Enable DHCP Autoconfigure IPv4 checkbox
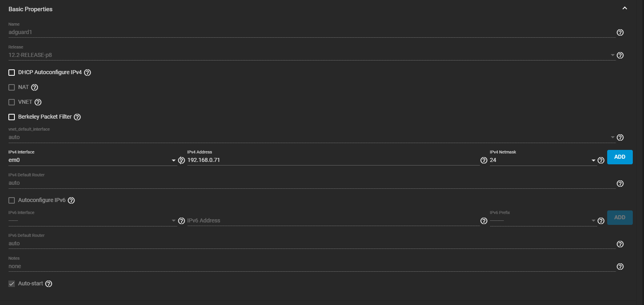 12,73
